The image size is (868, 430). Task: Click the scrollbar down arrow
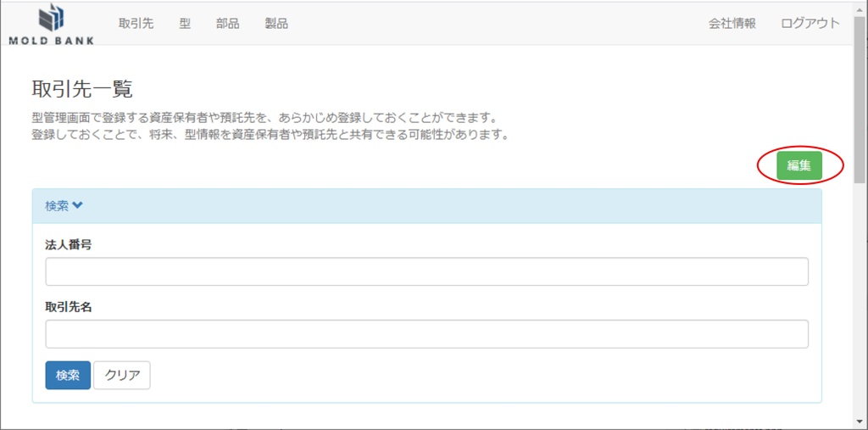click(860, 422)
